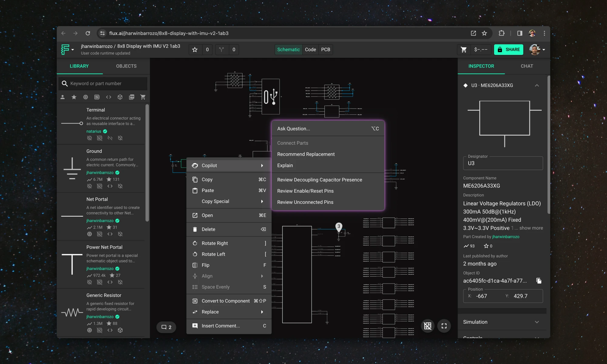Choose Recommend Replacement from Copilot submenu
This screenshot has height=364, width=607.
click(306, 154)
